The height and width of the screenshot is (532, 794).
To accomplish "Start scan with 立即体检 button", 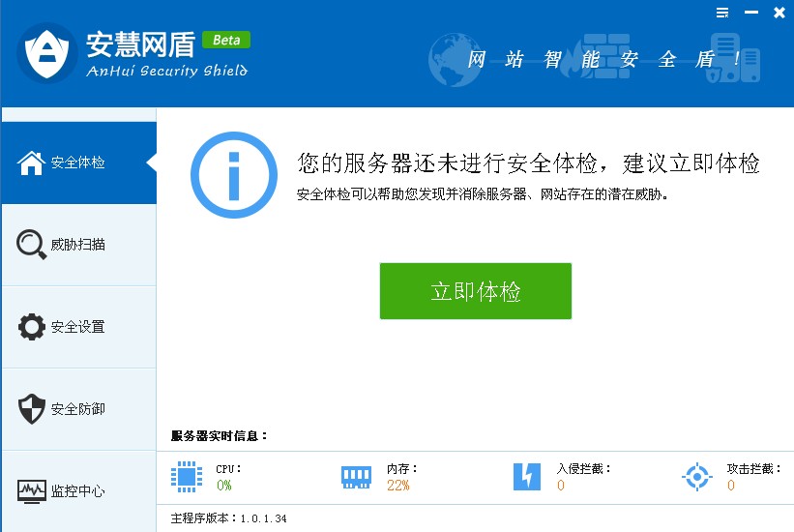I will coord(476,291).
